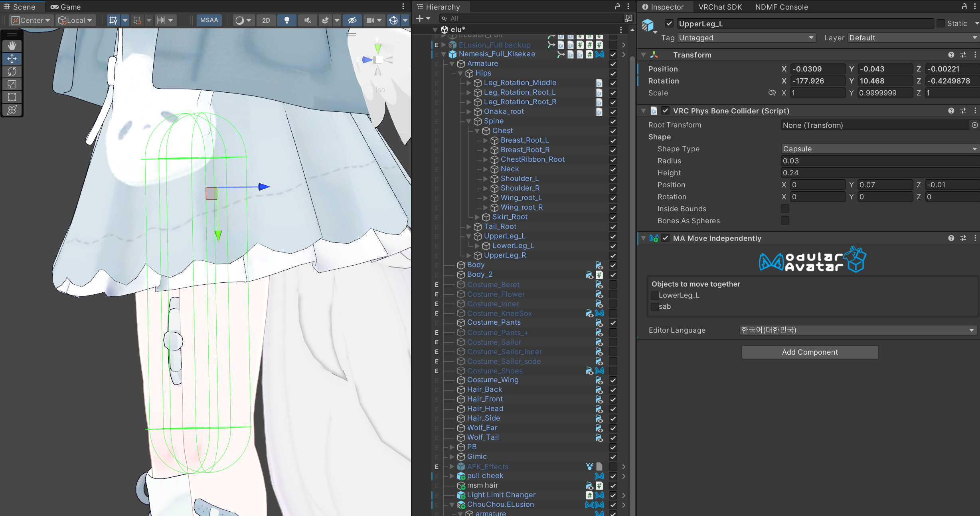980x516 pixels.
Task: Enable Bones As Spheres checkbox
Action: (785, 221)
